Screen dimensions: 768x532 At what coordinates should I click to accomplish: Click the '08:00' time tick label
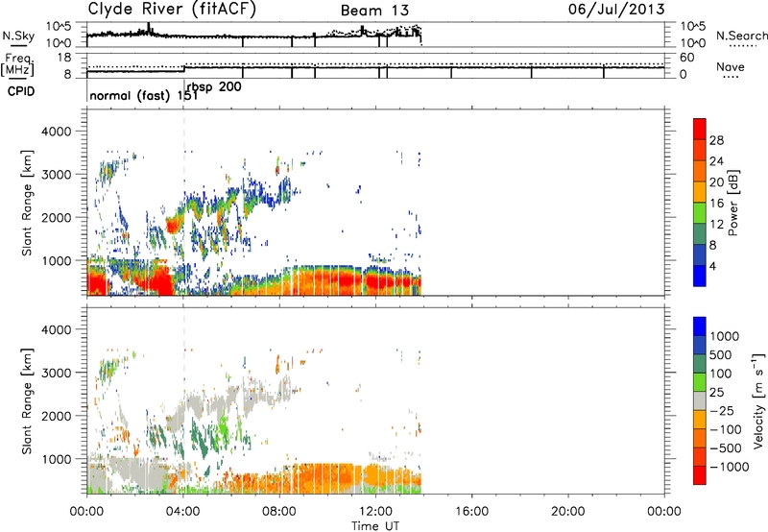pyautogui.click(x=279, y=512)
